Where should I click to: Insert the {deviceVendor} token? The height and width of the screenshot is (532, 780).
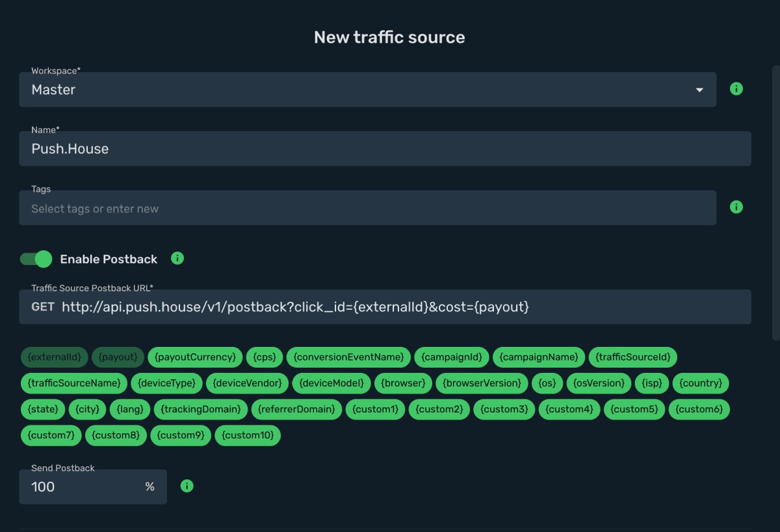(x=248, y=383)
